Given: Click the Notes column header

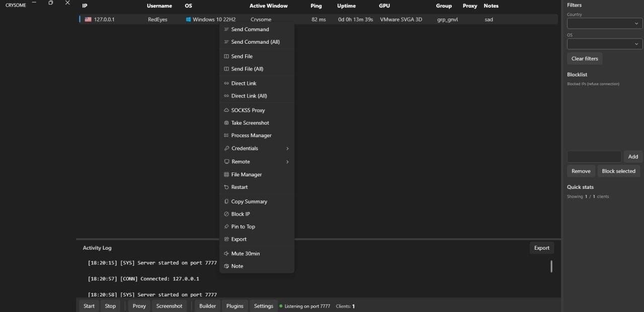Looking at the screenshot, I should tap(491, 6).
